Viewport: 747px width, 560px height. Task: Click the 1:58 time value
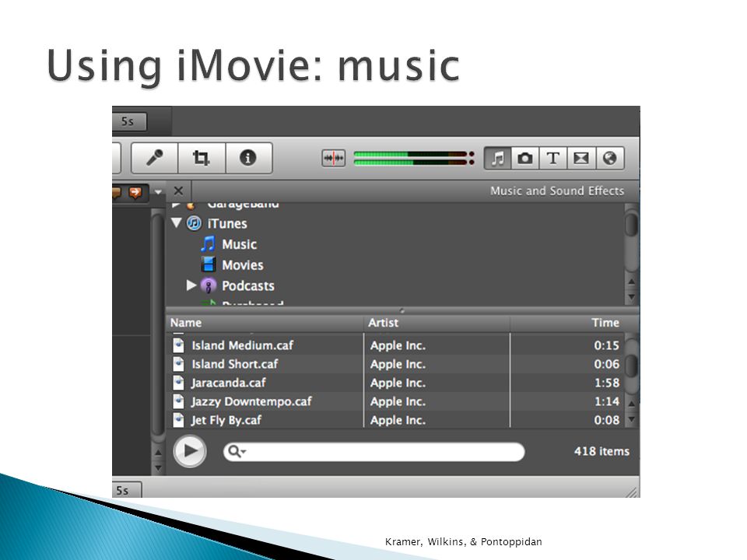pos(606,383)
